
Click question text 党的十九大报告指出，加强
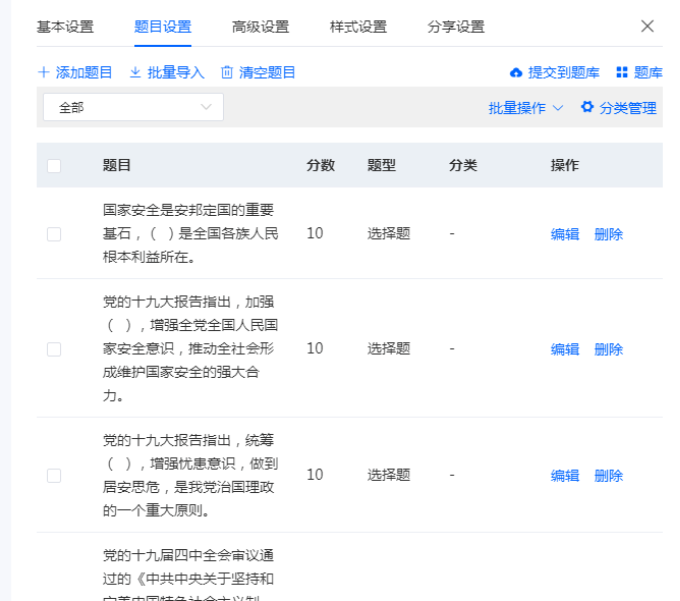(x=190, y=349)
